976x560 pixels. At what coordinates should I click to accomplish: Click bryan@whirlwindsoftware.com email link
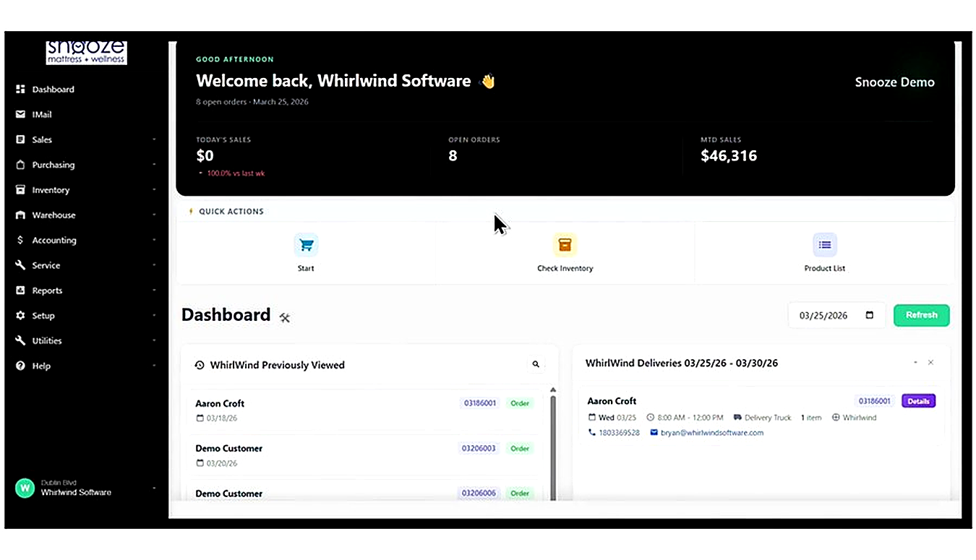(x=712, y=433)
